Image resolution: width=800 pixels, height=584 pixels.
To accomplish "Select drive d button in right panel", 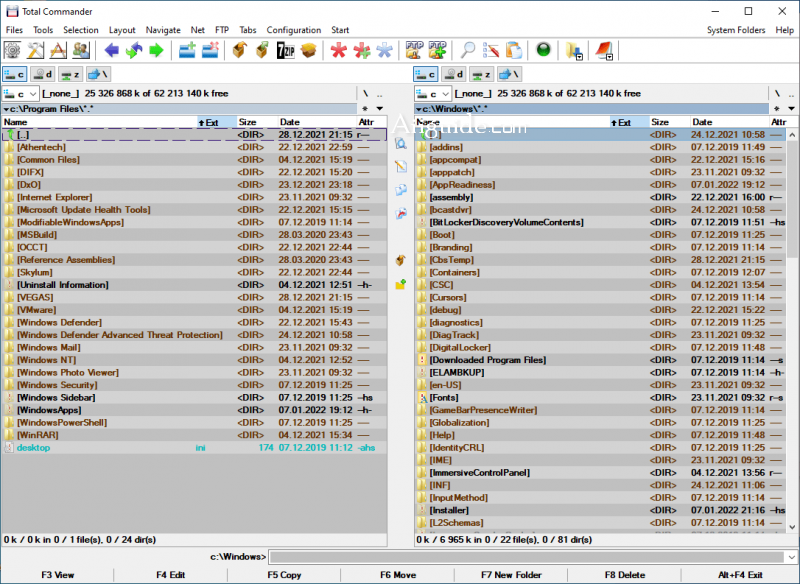I will coord(454,74).
